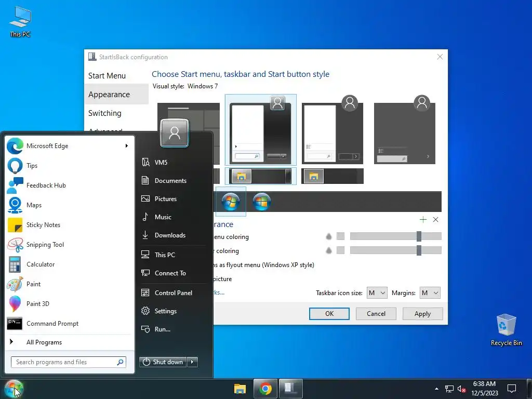532x399 pixels.
Task: Show hidden system tray icons
Action: (436, 389)
